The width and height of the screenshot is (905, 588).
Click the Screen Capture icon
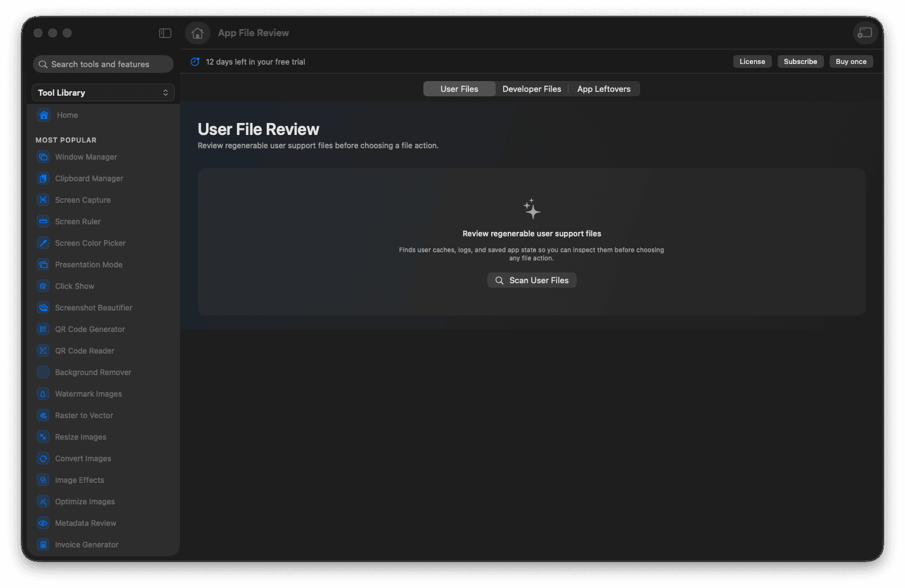[x=43, y=200]
